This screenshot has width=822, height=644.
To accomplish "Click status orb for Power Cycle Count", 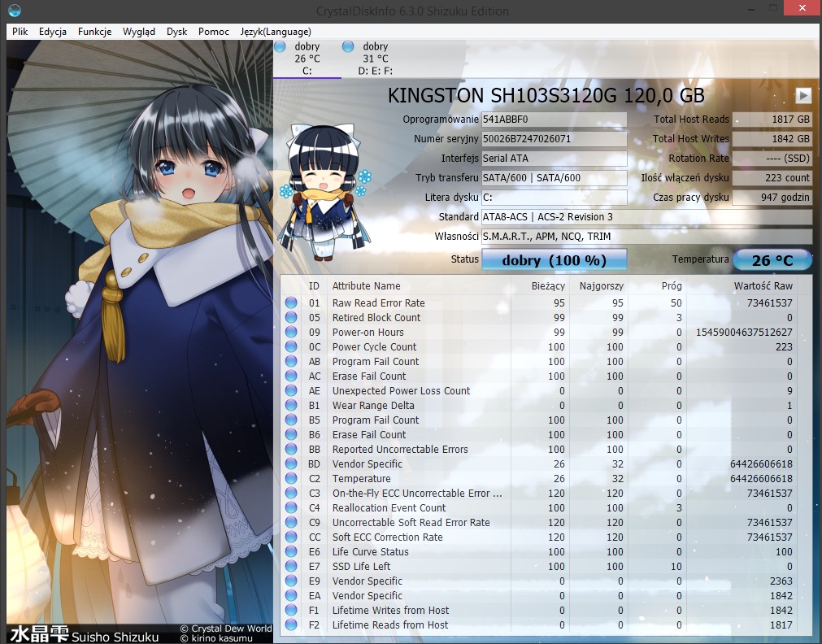I will (291, 346).
